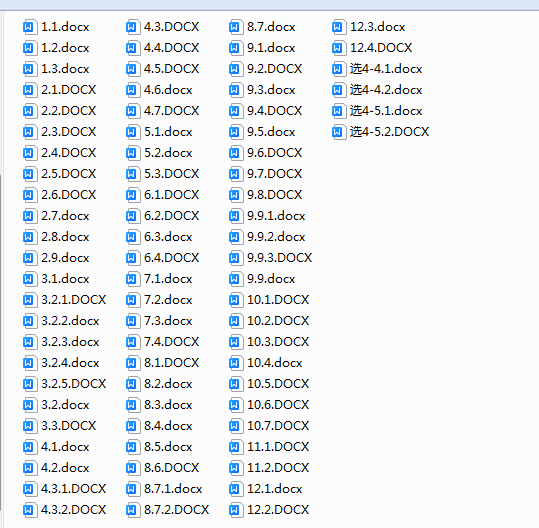Select the file named 11.1.DOCX
The width and height of the screenshot is (539, 528).
(278, 447)
